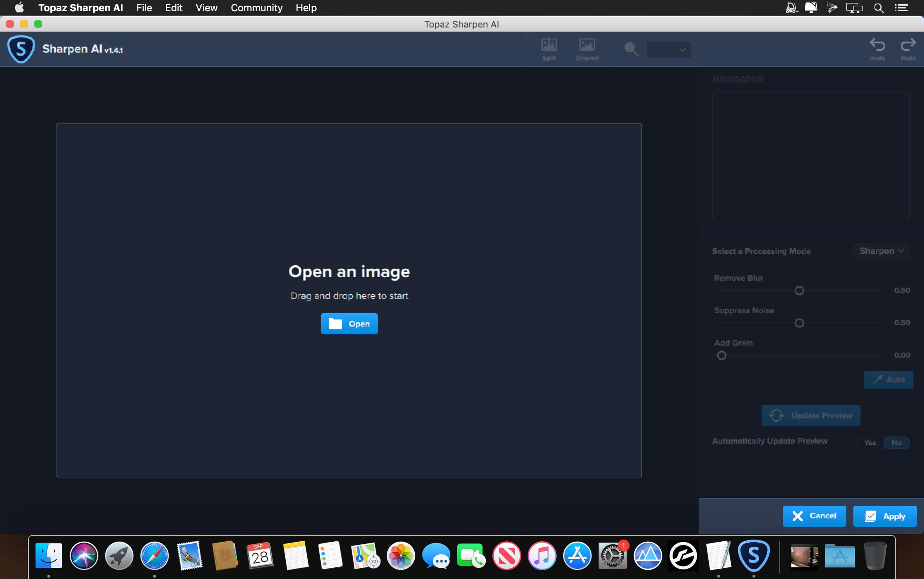
Task: Click the Remove Blur slider handle
Action: [799, 291]
